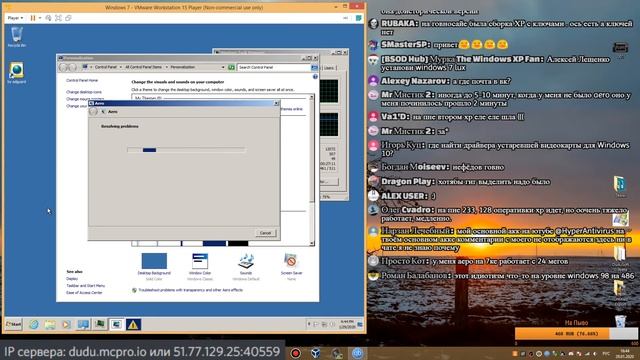
Task: Show hidden icons in guest system tray
Action: 309,324
